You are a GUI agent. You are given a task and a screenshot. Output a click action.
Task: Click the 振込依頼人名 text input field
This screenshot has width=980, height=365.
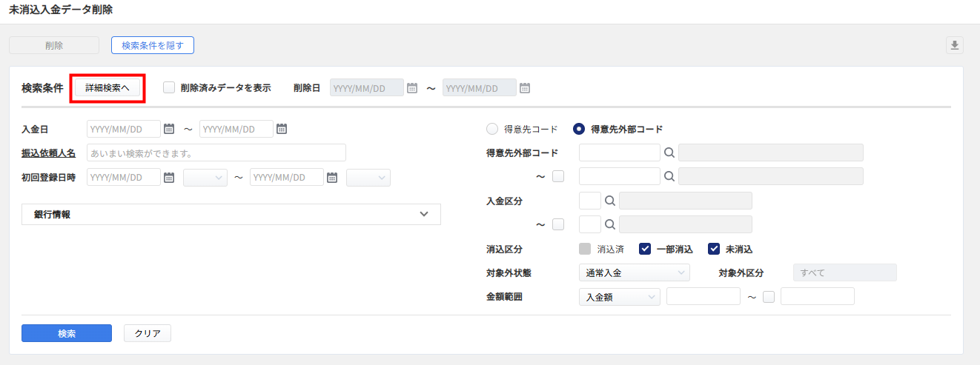[x=216, y=153]
